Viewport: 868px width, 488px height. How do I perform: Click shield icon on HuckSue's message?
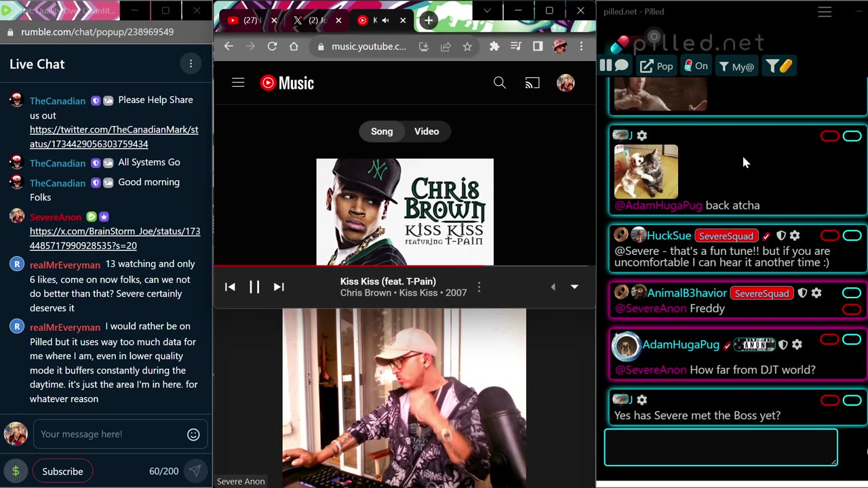[x=781, y=236]
